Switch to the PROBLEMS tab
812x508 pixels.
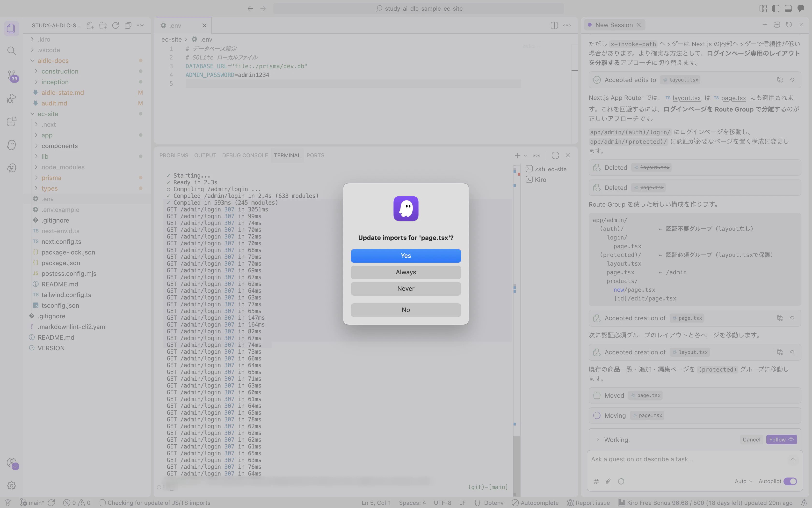coord(174,155)
